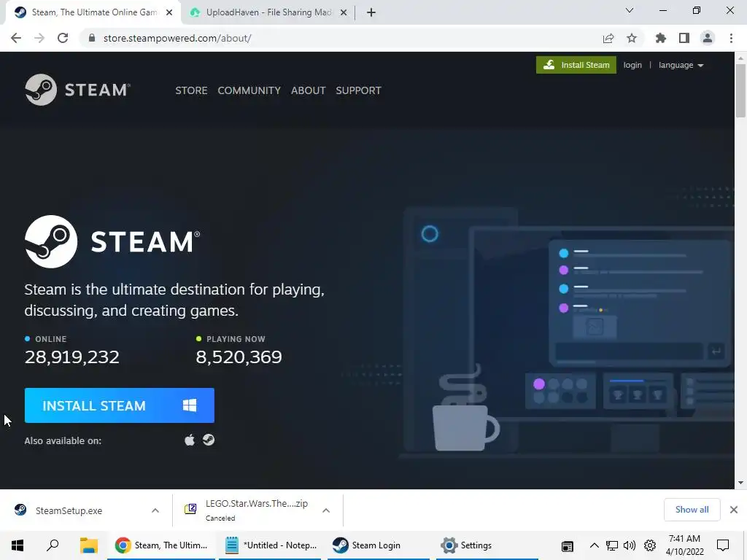Click the online count 28,919,232
Screen dimensions: 747x560
(72, 357)
